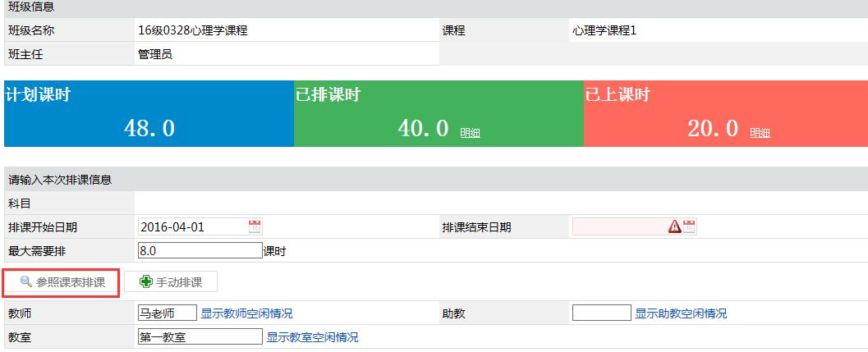Open calendar picker for 排课开始日期
This screenshot has width=868, height=352.
click(255, 227)
